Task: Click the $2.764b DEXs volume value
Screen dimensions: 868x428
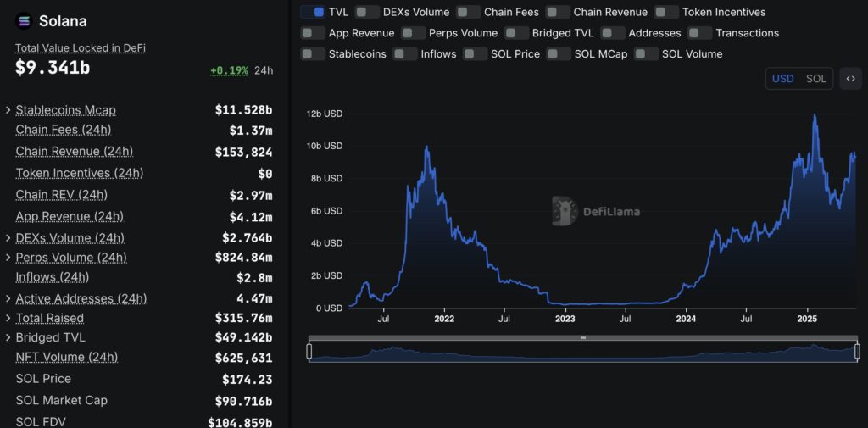Action: (x=247, y=238)
